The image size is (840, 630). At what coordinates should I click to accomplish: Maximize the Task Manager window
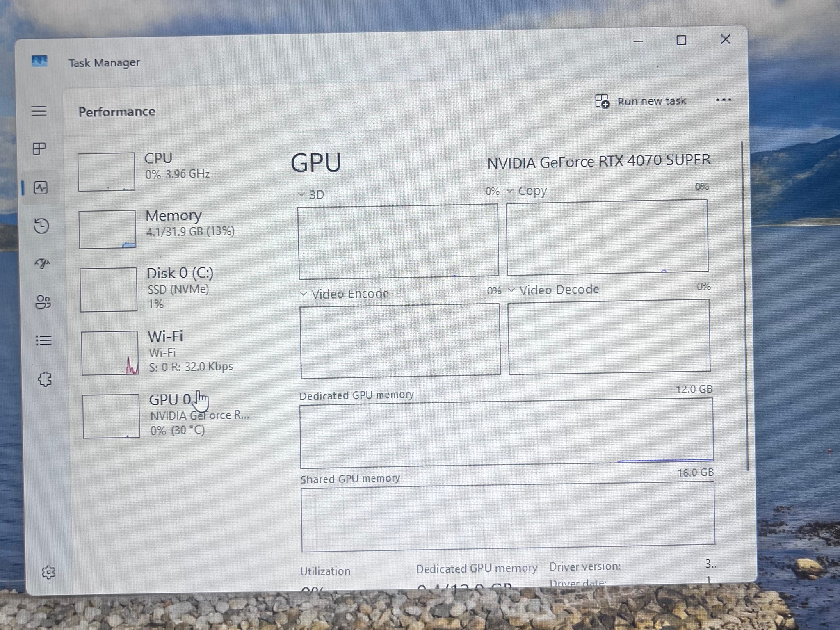pos(681,40)
